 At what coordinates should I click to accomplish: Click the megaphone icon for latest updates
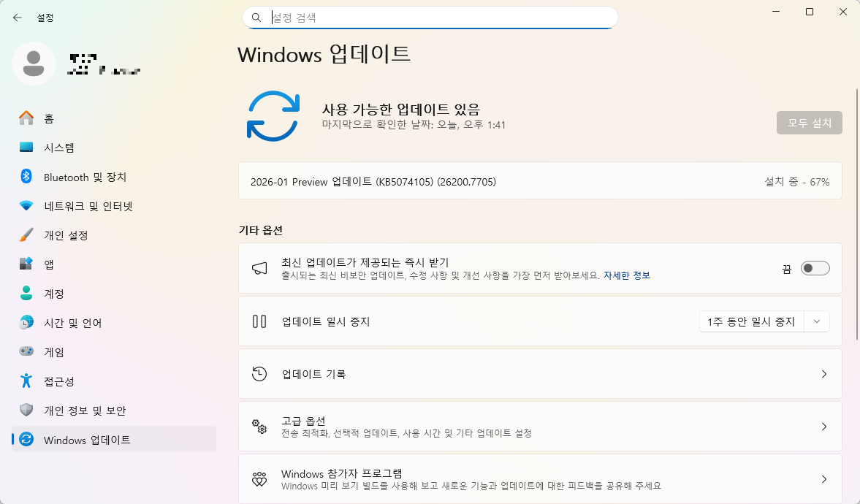(x=259, y=268)
